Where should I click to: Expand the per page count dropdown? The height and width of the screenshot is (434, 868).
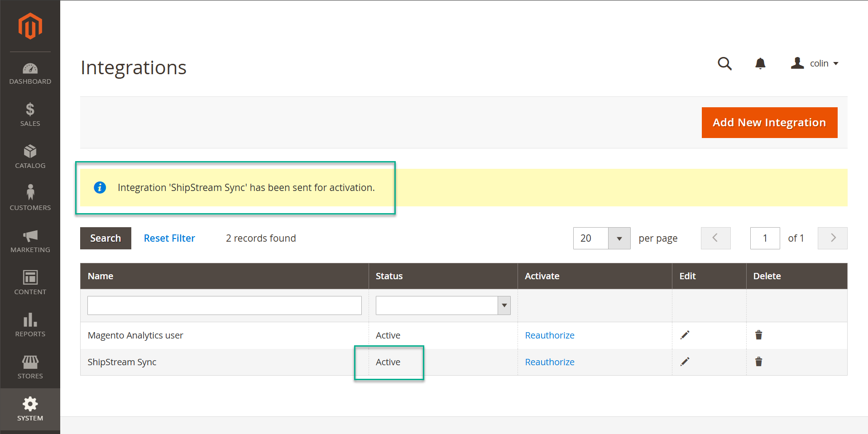point(619,238)
